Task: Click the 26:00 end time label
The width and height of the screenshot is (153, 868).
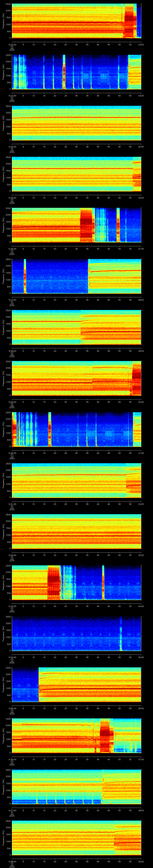Action: point(141,198)
